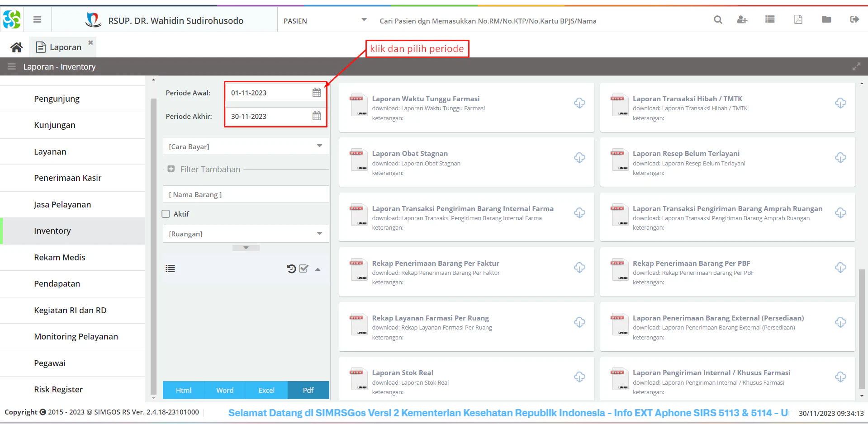This screenshot has height=424, width=868.
Task: Click the PDF document icon in header
Action: point(798,19)
